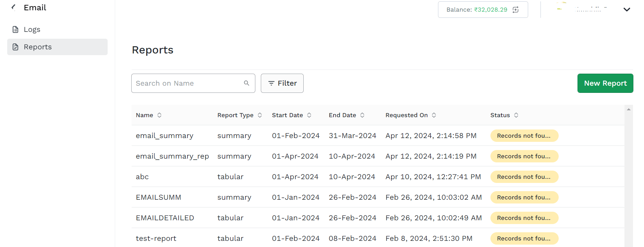The height and width of the screenshot is (247, 644).
Task: Select the email_summary_rep report name
Action: pos(172,156)
